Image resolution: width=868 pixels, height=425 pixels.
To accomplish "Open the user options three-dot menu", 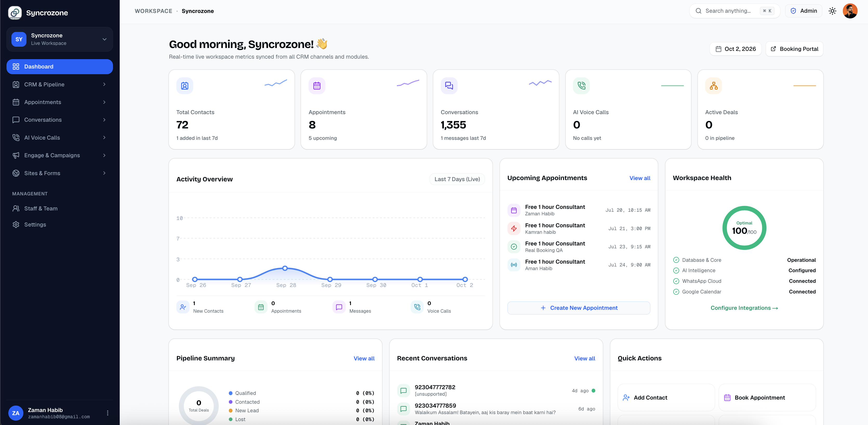I will coord(108,413).
